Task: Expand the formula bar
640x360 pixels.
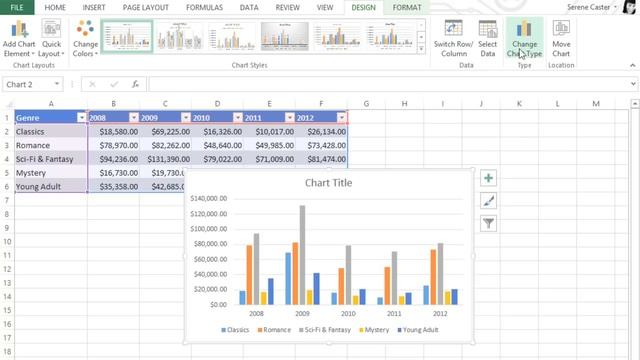Action: point(633,84)
